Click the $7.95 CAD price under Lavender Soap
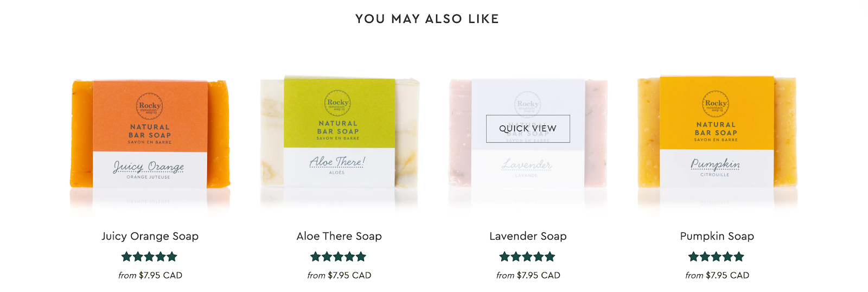The width and height of the screenshot is (868, 292). [538, 275]
